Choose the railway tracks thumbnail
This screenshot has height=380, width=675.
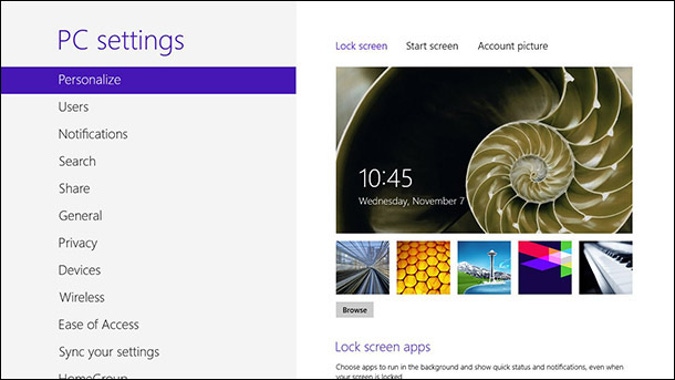(x=362, y=268)
